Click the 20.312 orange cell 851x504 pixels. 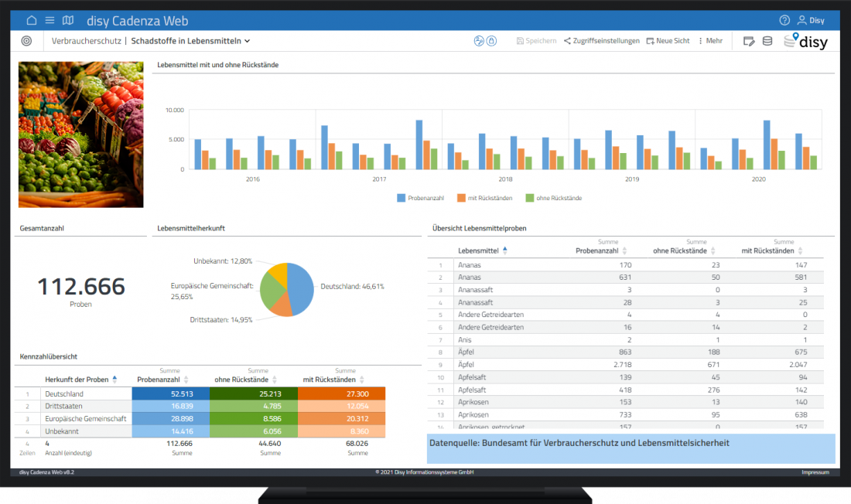pos(341,419)
